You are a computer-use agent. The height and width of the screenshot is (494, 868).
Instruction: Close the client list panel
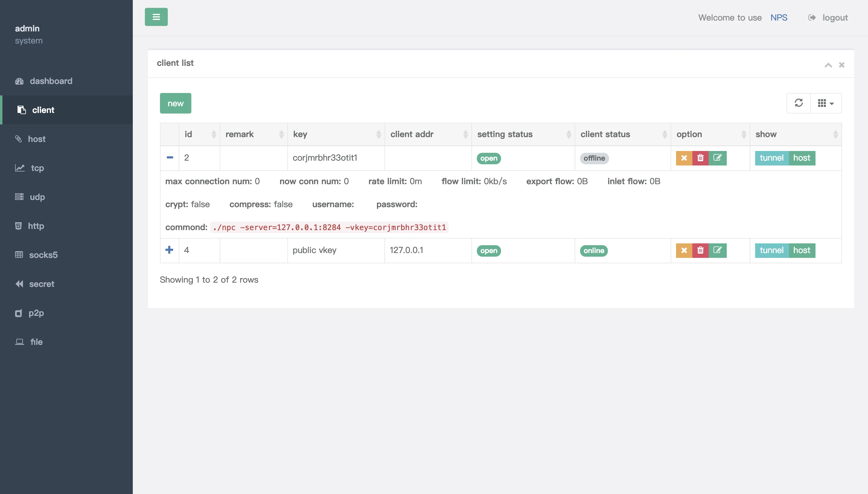pos(841,65)
